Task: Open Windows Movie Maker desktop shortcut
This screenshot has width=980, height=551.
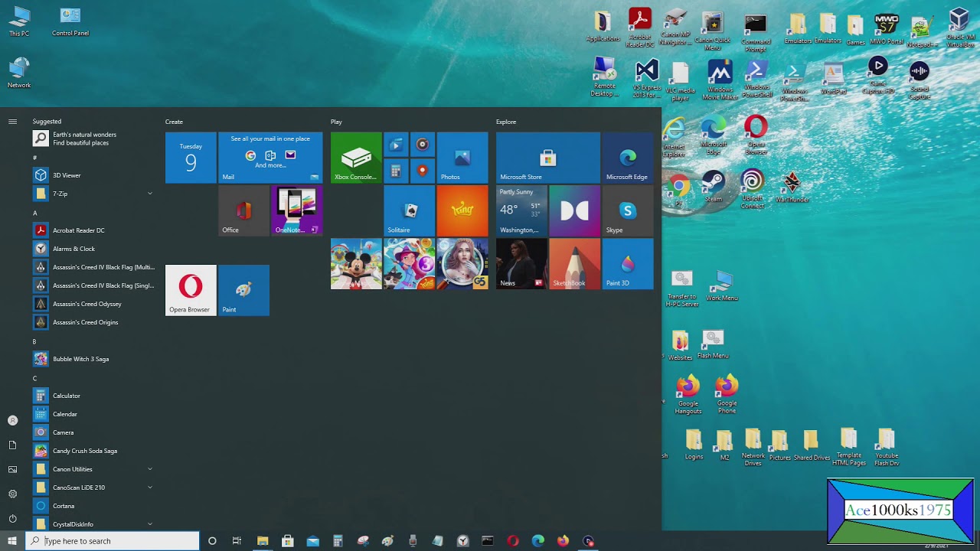Action: point(720,80)
